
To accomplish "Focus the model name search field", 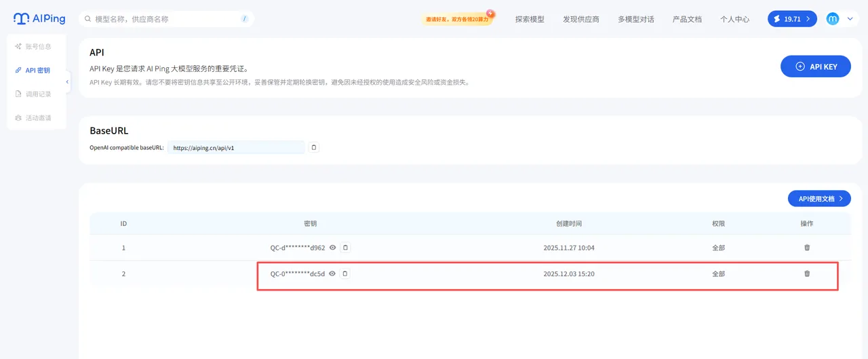I will click(166, 19).
